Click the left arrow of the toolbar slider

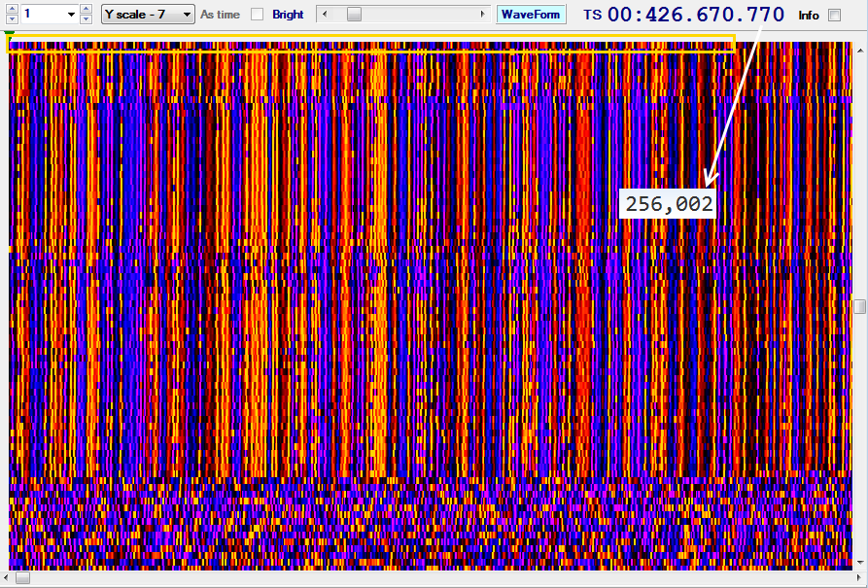(325, 15)
